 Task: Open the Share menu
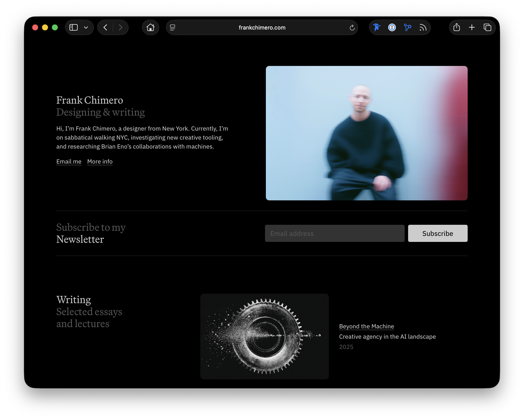point(457,27)
